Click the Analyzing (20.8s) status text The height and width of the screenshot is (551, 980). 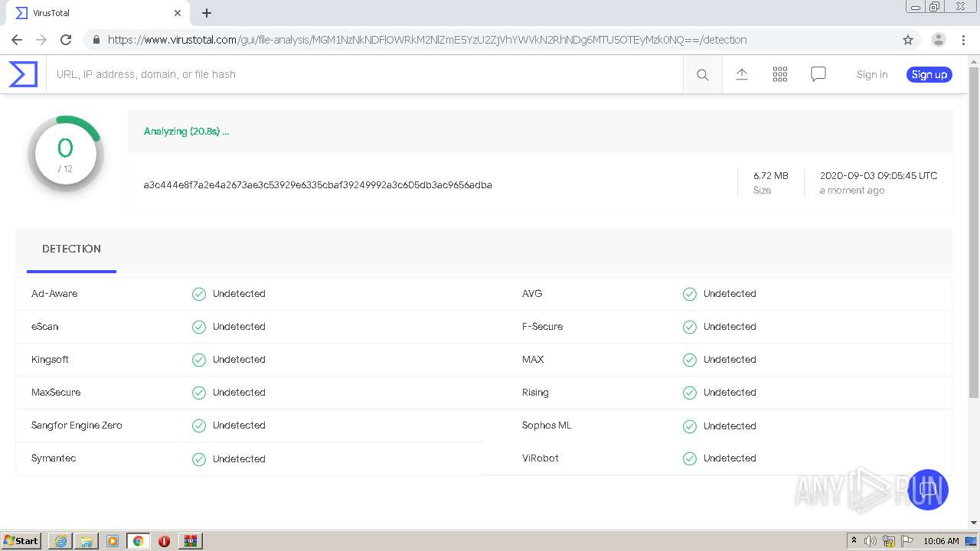(186, 132)
